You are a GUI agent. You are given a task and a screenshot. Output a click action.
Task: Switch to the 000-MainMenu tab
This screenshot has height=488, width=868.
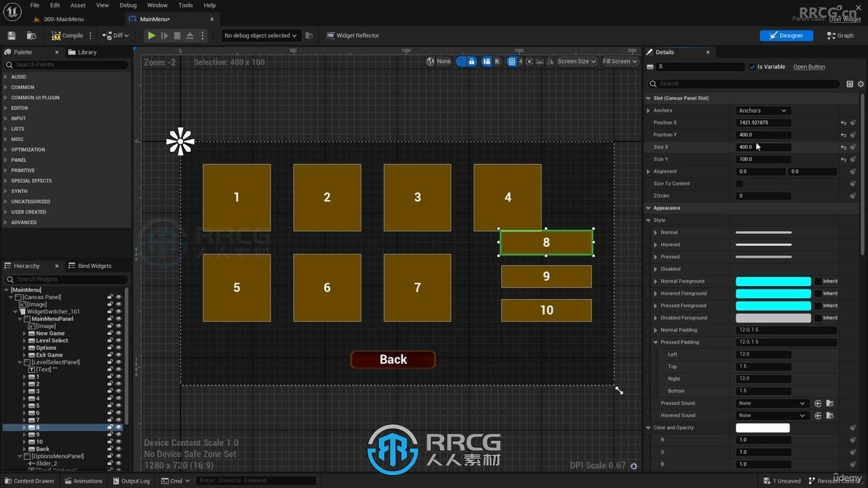(x=64, y=19)
